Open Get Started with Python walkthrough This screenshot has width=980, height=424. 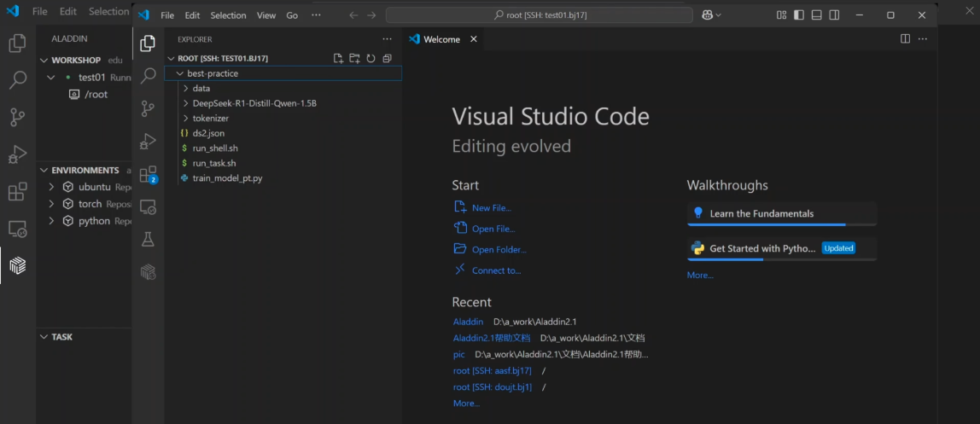pos(782,248)
